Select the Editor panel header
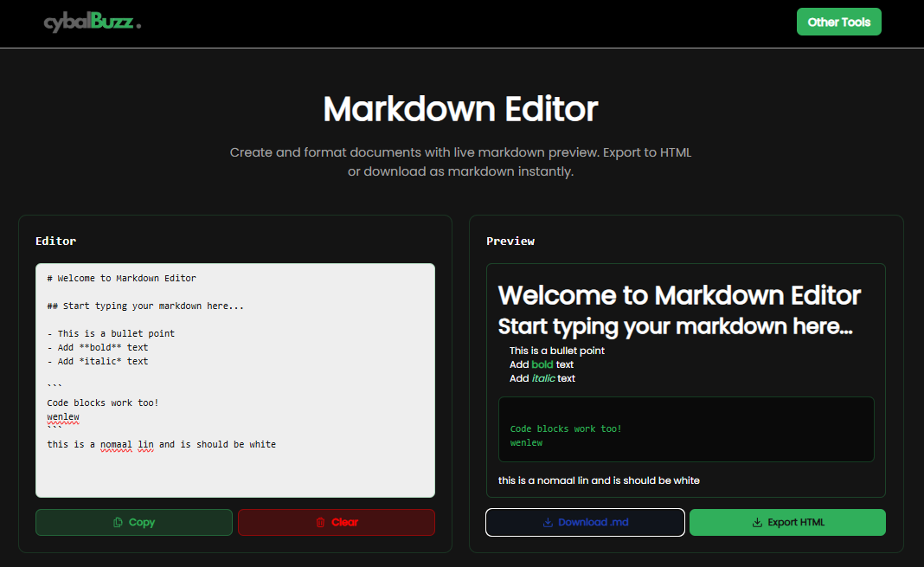 [55, 241]
